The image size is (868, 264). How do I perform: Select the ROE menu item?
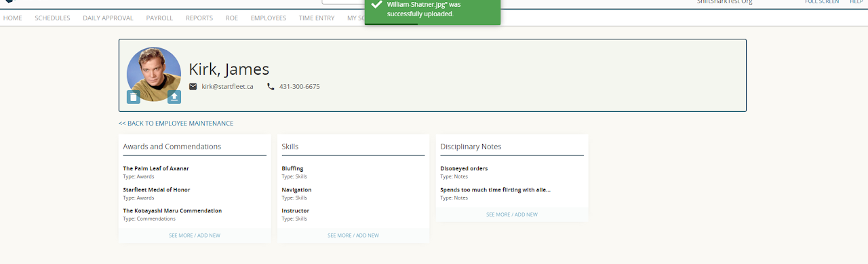[231, 18]
